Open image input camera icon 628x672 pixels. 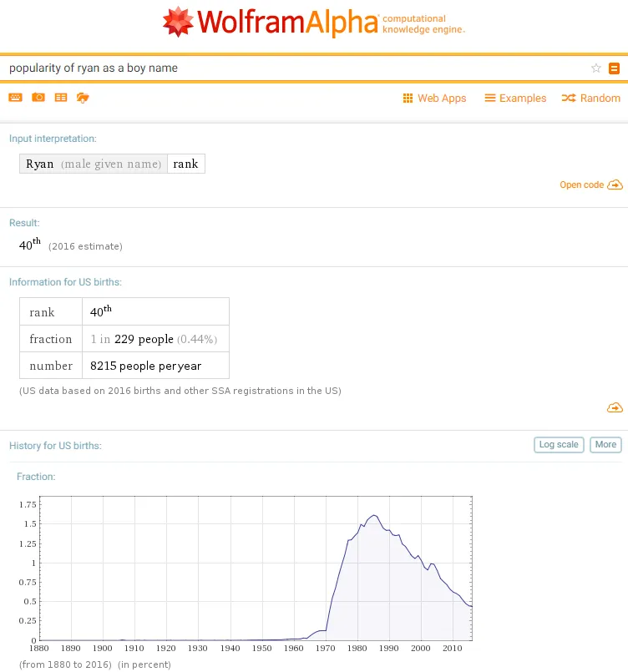(38, 98)
